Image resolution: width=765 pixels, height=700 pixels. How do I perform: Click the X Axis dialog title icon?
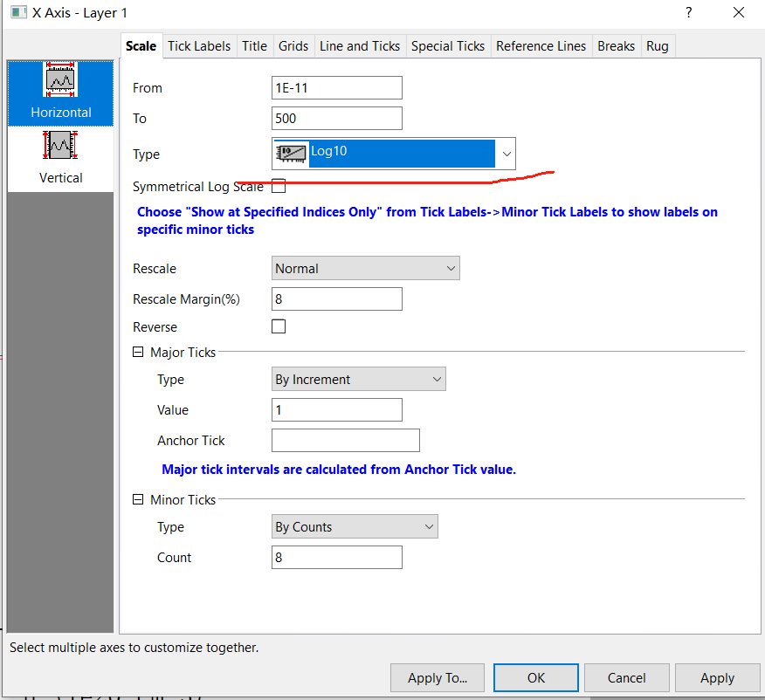18,12
